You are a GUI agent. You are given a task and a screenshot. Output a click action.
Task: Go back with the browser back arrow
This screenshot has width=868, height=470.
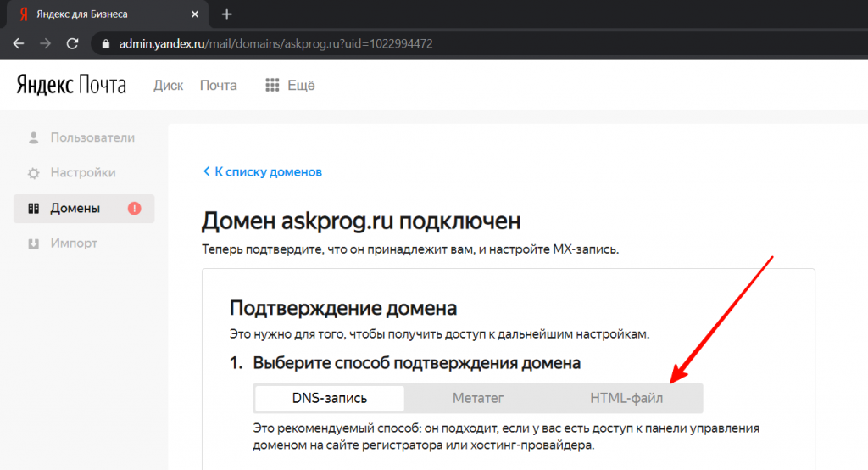pos(19,43)
